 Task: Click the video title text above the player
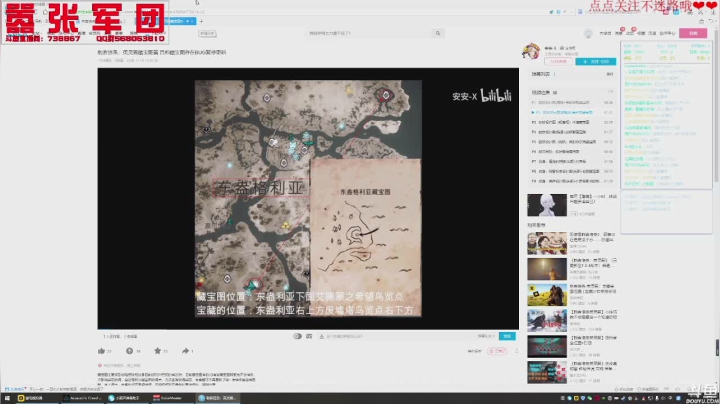point(162,52)
